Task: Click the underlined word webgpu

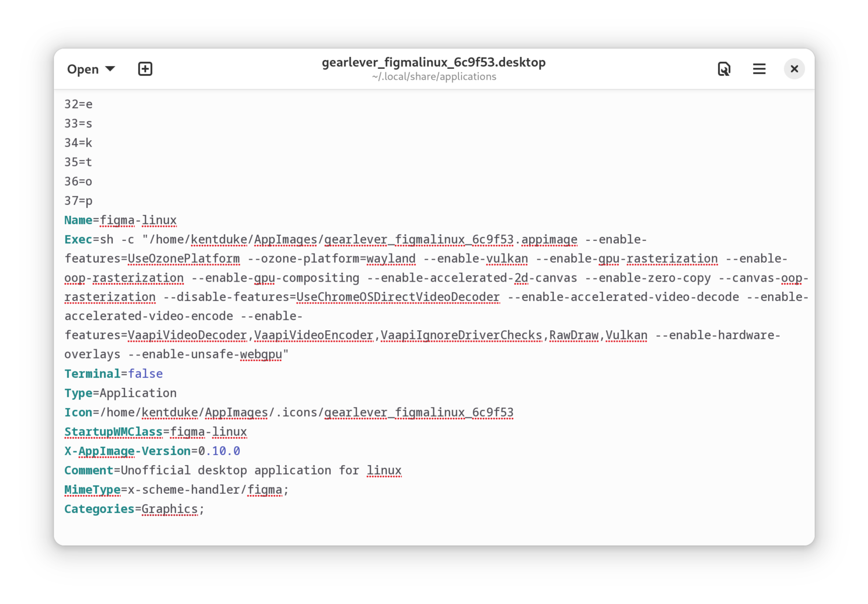Action: pos(260,354)
